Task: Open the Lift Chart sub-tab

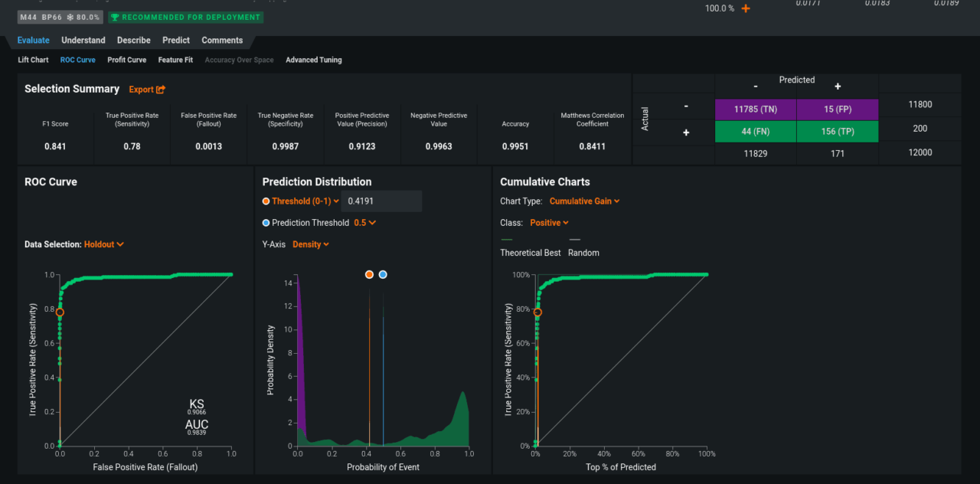Action: (34, 60)
